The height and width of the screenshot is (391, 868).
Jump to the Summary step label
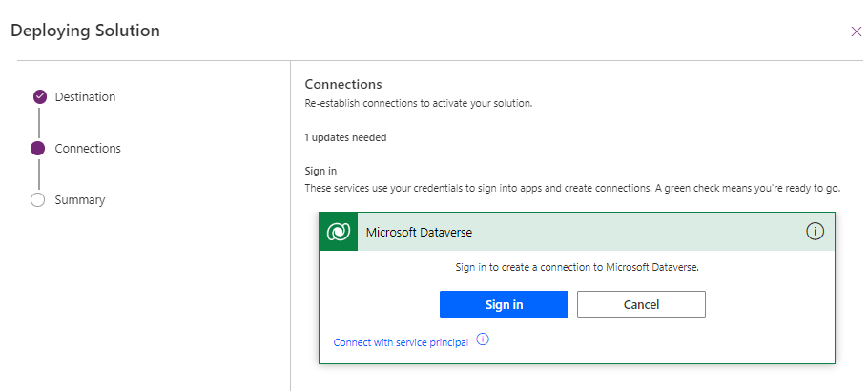click(80, 200)
